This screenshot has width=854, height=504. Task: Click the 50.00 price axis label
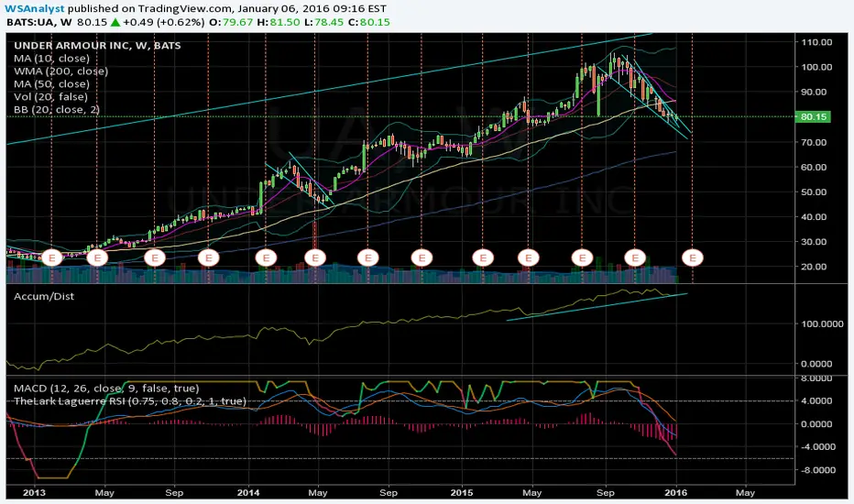point(816,192)
